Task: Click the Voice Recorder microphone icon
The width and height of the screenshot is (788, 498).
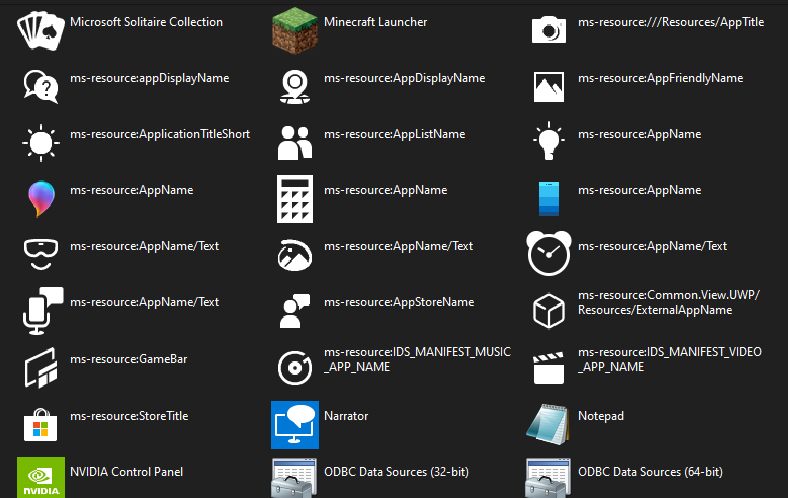Action: coord(43,311)
